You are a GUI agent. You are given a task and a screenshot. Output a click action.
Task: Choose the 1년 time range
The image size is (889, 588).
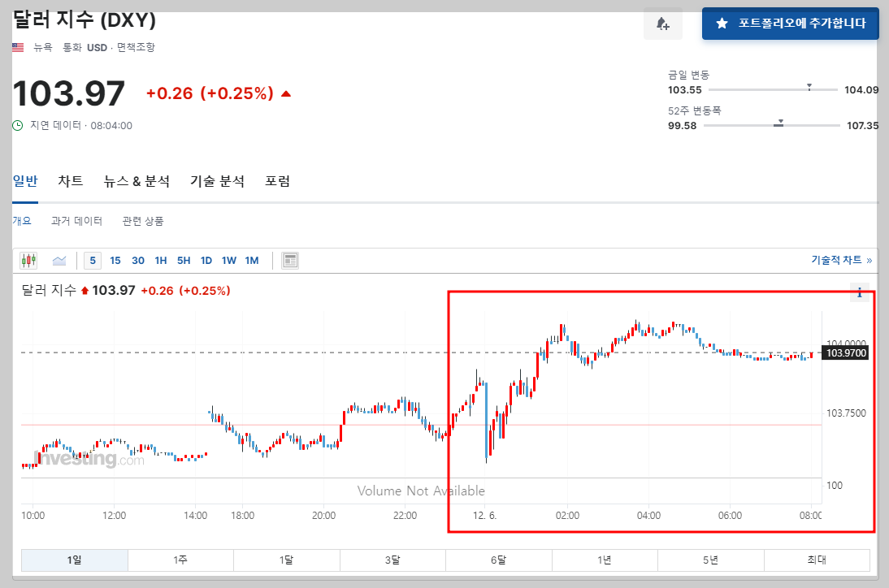605,560
